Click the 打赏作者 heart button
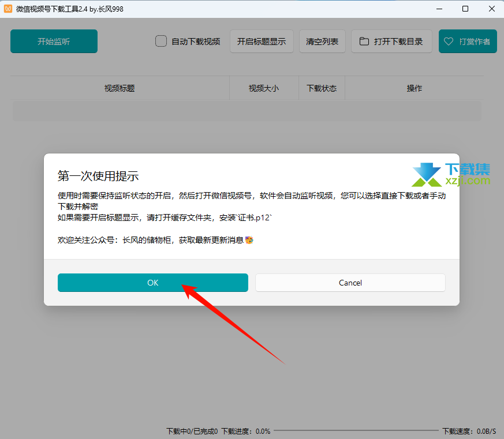The height and width of the screenshot is (439, 504). click(468, 42)
